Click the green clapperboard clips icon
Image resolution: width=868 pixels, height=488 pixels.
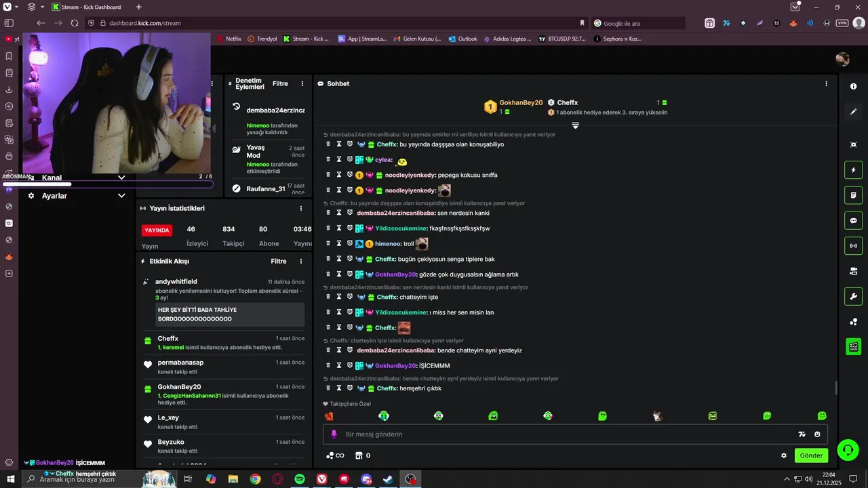(853, 346)
